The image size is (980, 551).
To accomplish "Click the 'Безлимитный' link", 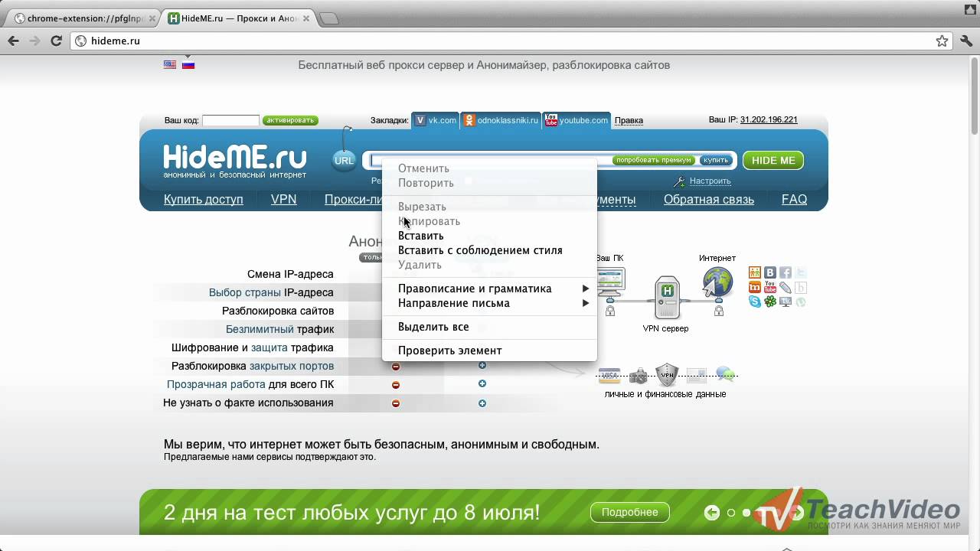I will [x=260, y=329].
